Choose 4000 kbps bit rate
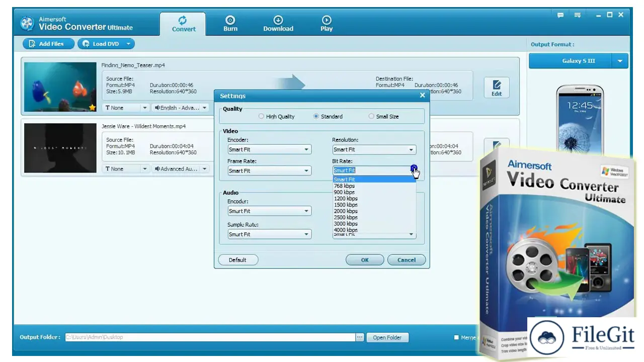The height and width of the screenshot is (362, 644). tap(374, 230)
